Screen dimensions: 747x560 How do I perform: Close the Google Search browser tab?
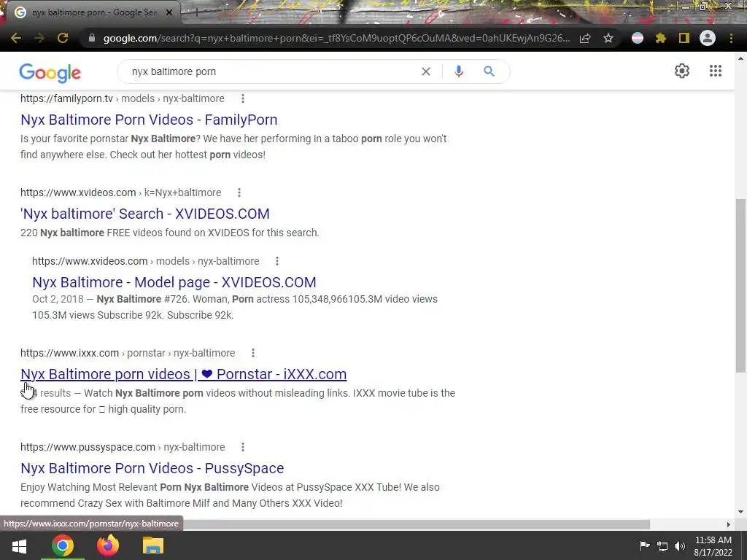pos(169,12)
